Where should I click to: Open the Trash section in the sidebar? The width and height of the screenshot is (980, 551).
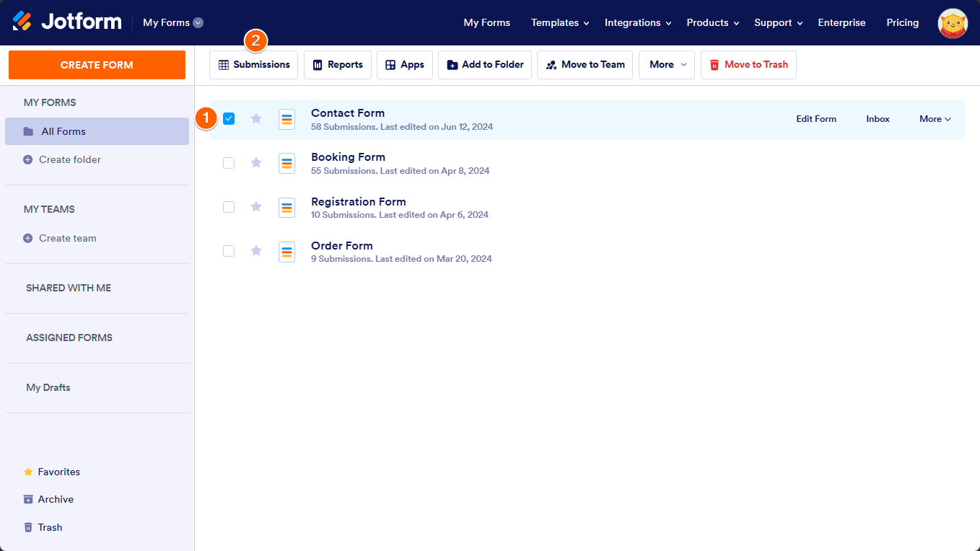pos(48,527)
